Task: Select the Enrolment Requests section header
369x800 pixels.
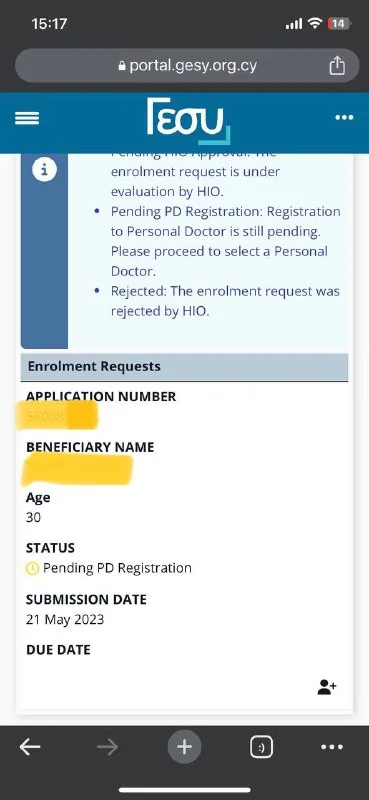Action: point(184,366)
